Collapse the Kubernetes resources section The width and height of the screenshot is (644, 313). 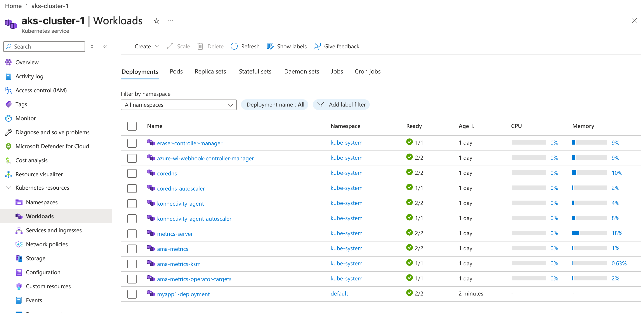coord(9,188)
